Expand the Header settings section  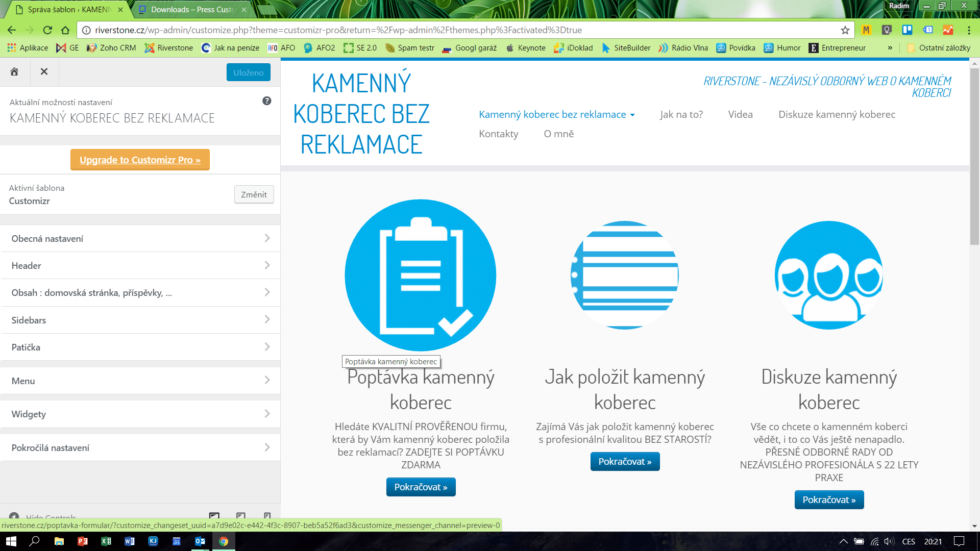(140, 265)
